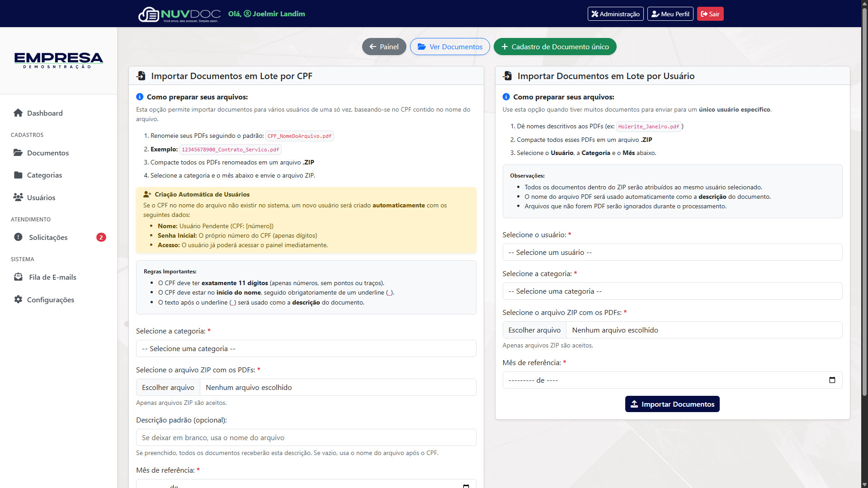Click 'Escolher arquivo' in the CPF panel
The image size is (868, 488).
click(x=168, y=387)
